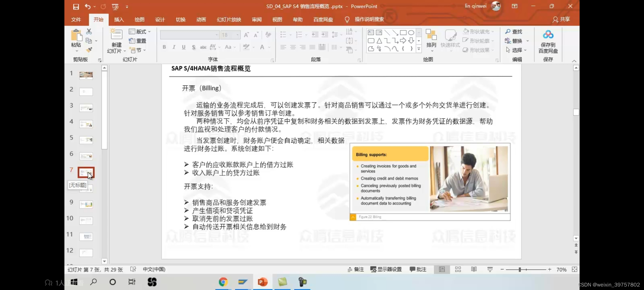Open the 文件 menu
Image resolution: width=644 pixels, height=290 pixels.
click(76, 20)
